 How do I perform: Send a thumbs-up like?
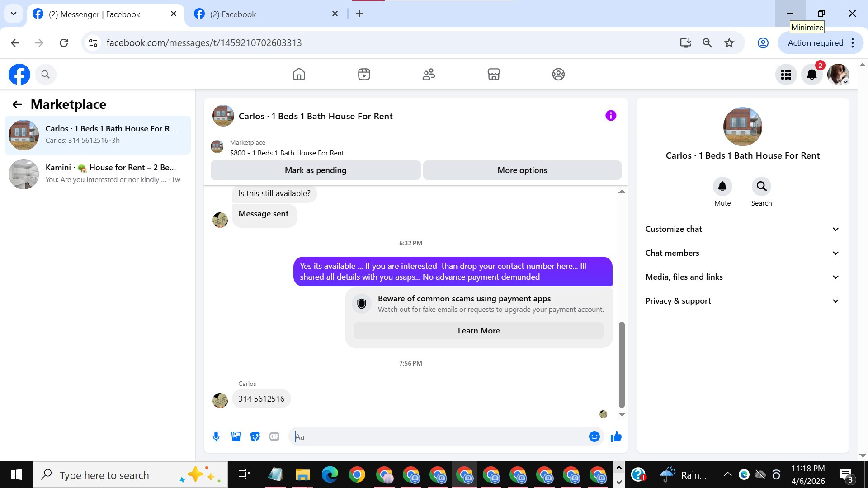click(616, 436)
